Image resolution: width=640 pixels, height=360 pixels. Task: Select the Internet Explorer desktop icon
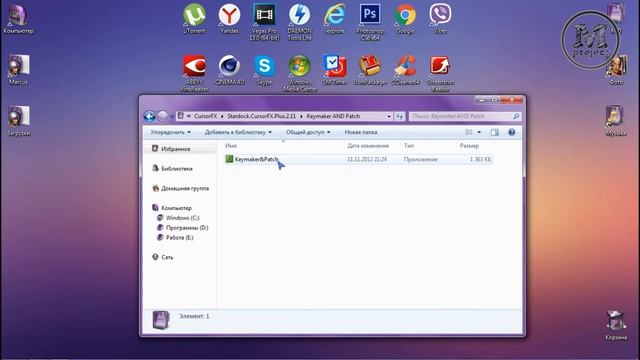(x=335, y=18)
